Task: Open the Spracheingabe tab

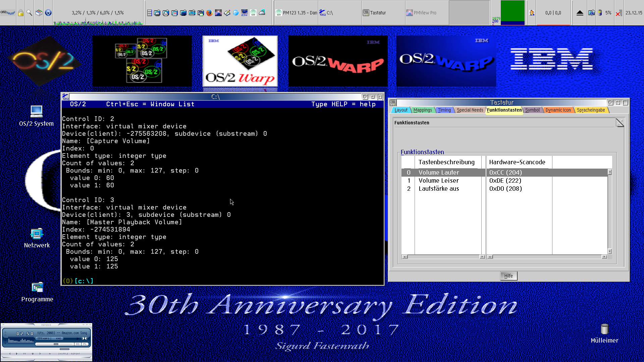Action: pos(591,110)
